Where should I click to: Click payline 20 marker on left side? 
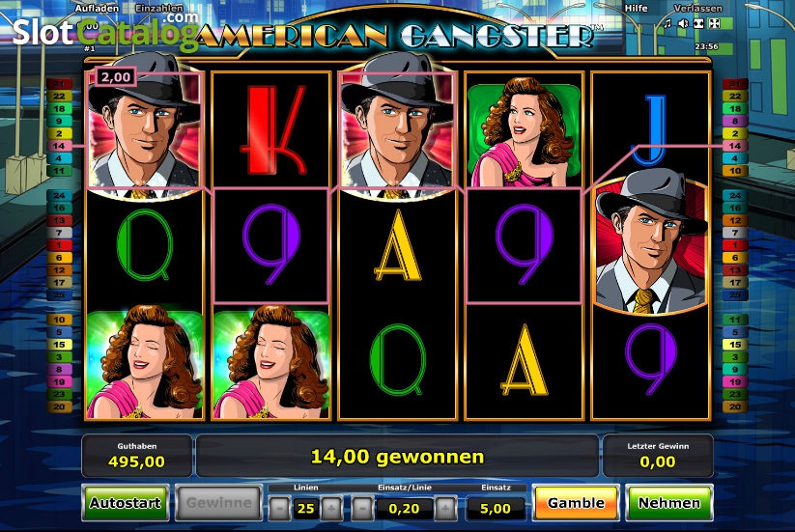point(59,406)
